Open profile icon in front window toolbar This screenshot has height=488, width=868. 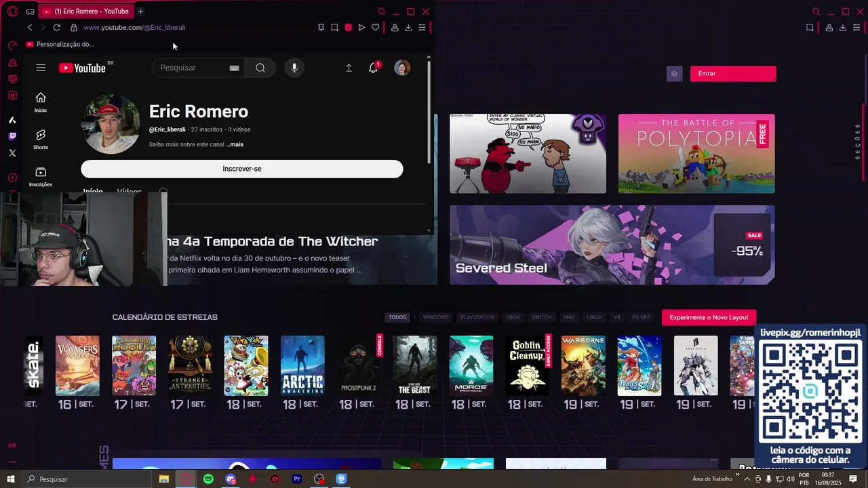click(395, 28)
